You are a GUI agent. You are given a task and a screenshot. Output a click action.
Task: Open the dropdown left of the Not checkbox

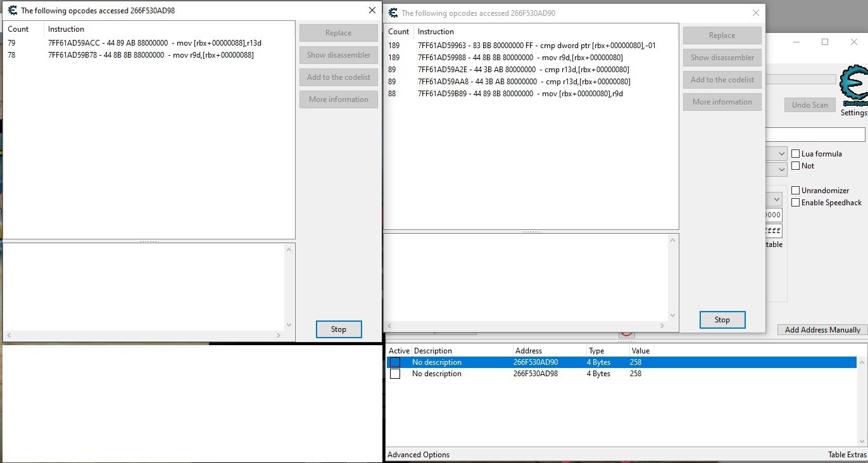[777, 170]
